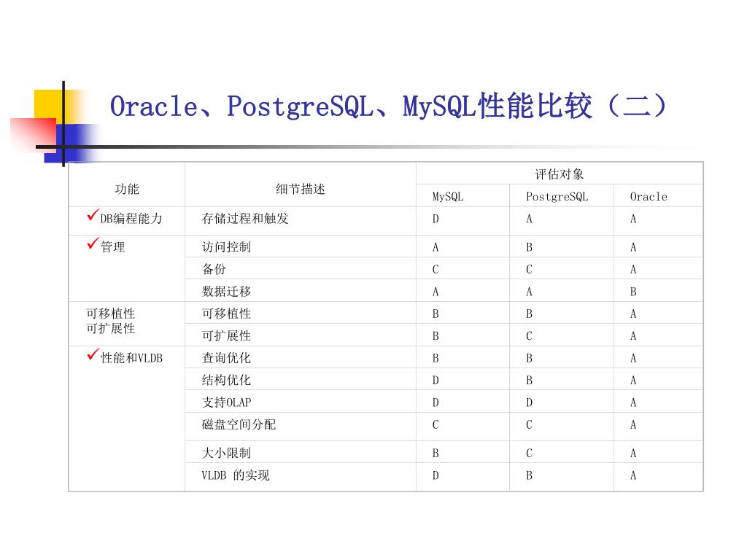Click the DB编程能力 function label
This screenshot has width=747, height=560.
coord(131,219)
